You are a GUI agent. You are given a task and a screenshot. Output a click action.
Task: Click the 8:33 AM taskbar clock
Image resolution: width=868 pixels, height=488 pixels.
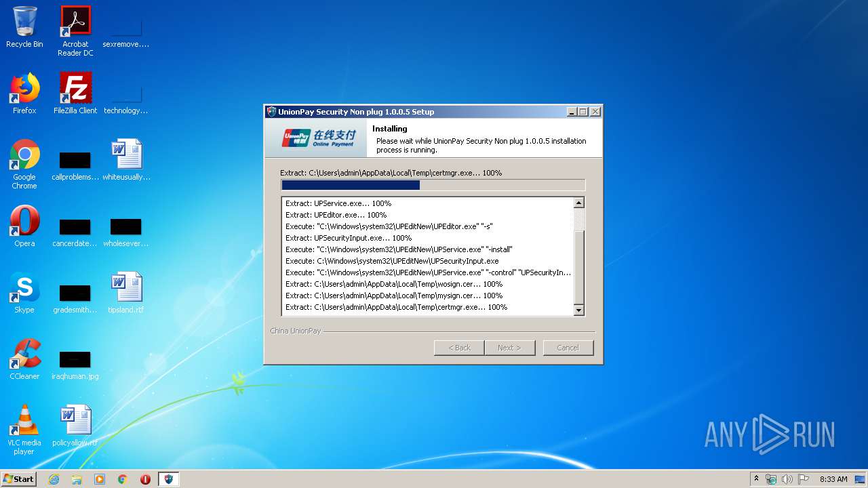tap(833, 479)
